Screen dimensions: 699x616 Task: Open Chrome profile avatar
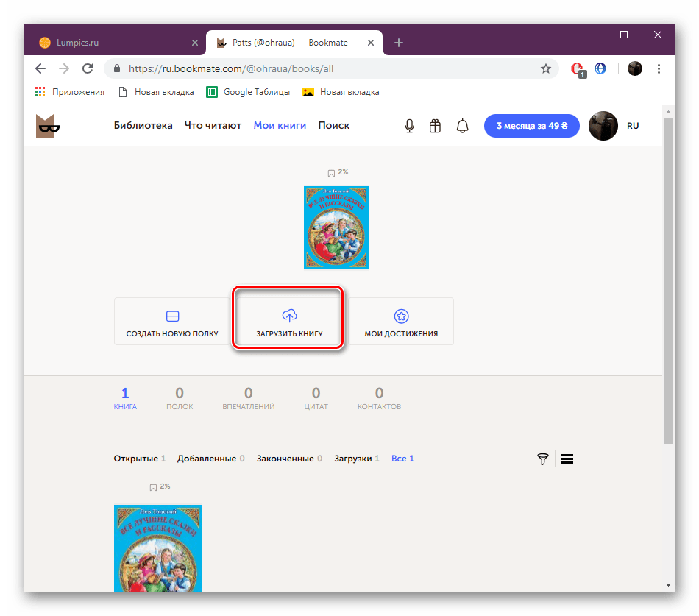click(x=635, y=68)
